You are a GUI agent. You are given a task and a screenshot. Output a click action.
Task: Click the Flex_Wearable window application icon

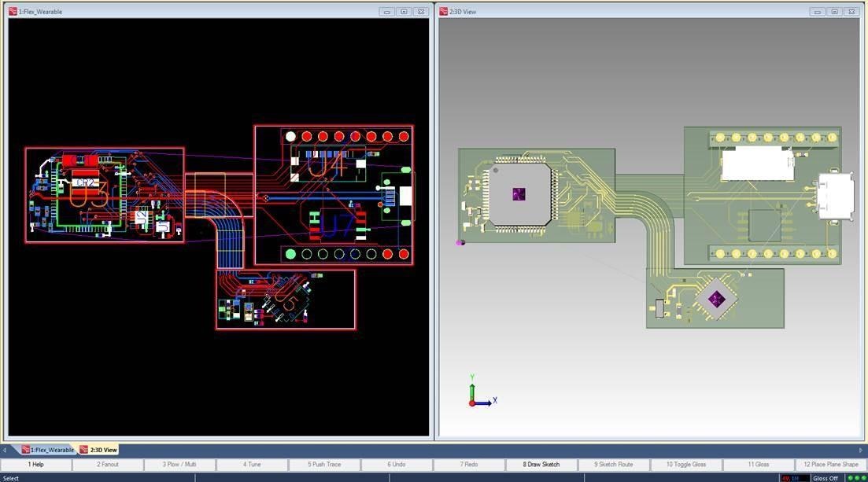[11, 11]
